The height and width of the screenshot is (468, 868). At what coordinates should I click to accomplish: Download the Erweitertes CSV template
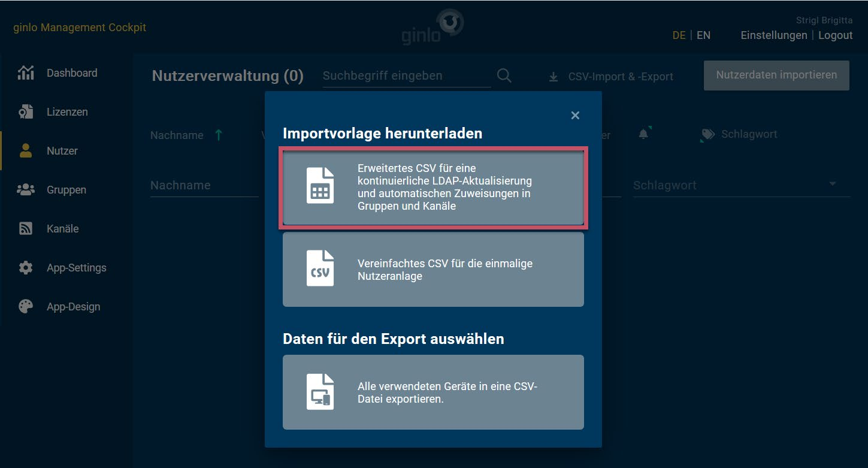point(433,187)
